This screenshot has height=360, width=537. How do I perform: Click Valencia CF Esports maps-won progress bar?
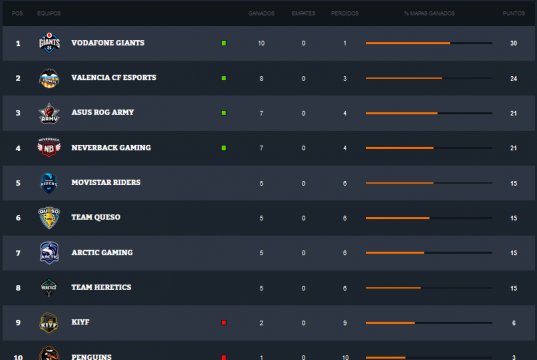(429, 78)
